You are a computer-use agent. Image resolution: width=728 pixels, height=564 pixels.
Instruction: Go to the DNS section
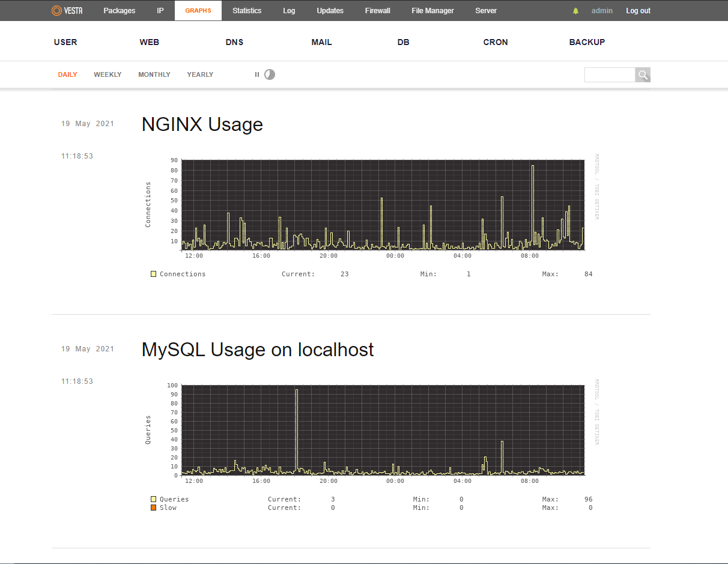pyautogui.click(x=234, y=42)
